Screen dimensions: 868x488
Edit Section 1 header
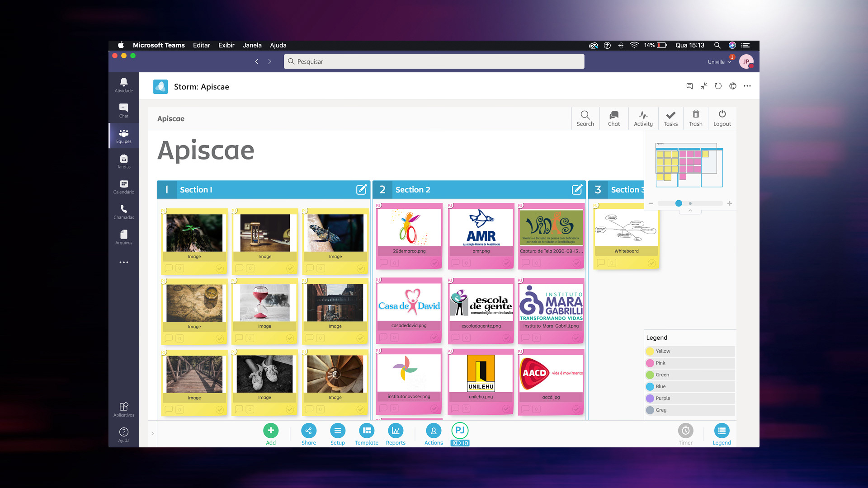(x=361, y=189)
